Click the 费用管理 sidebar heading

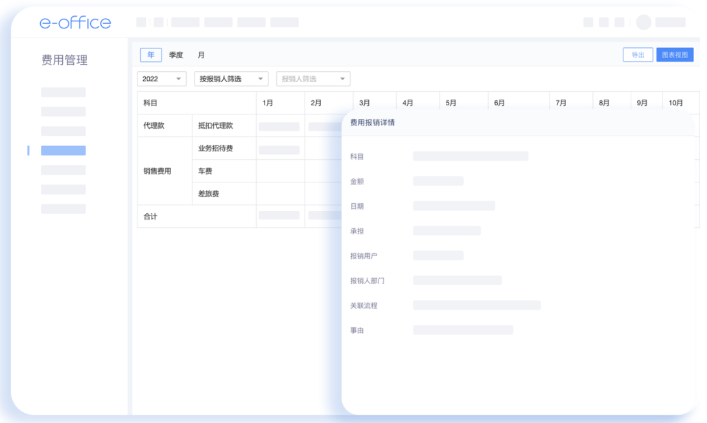(64, 60)
